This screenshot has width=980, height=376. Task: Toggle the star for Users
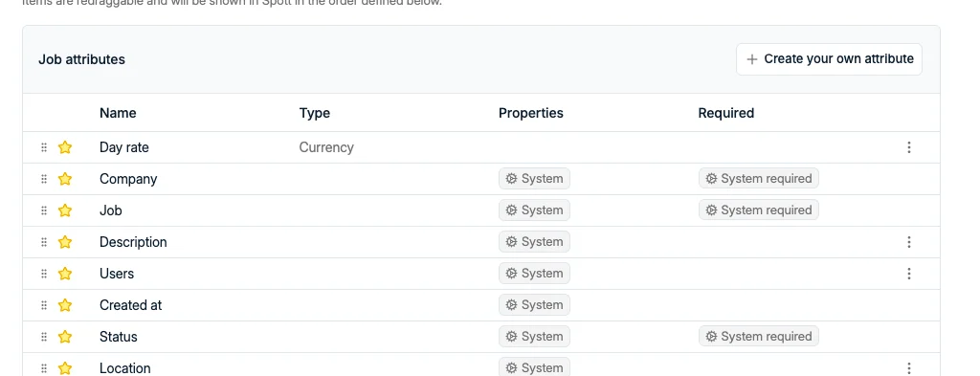(x=65, y=274)
